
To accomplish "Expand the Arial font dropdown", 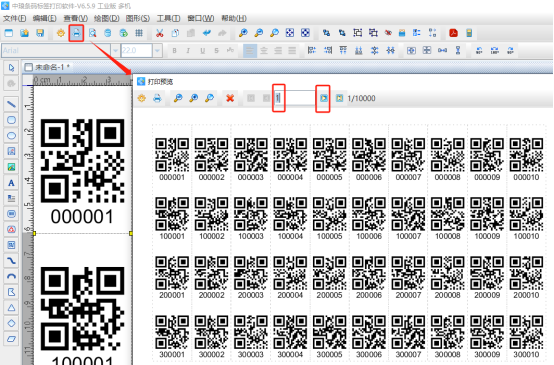I will [115, 51].
